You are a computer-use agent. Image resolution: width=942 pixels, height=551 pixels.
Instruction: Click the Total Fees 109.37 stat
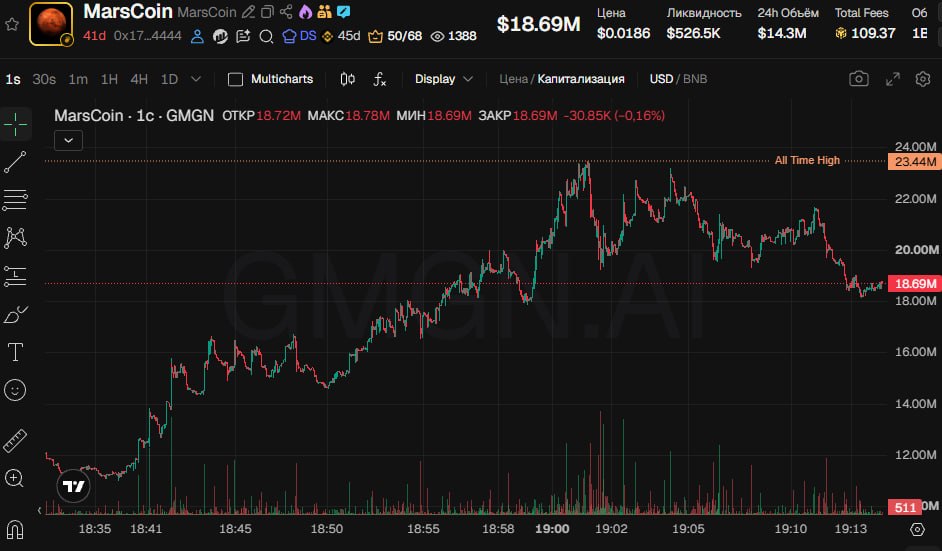(865, 24)
